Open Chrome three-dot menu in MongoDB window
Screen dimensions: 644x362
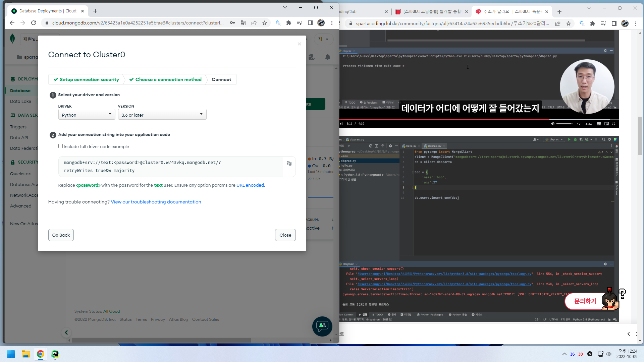coord(332,23)
